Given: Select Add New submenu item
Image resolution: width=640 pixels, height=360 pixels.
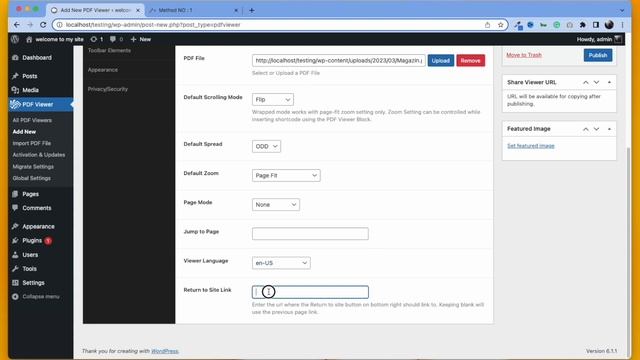Looking at the screenshot, I should coord(24,132).
